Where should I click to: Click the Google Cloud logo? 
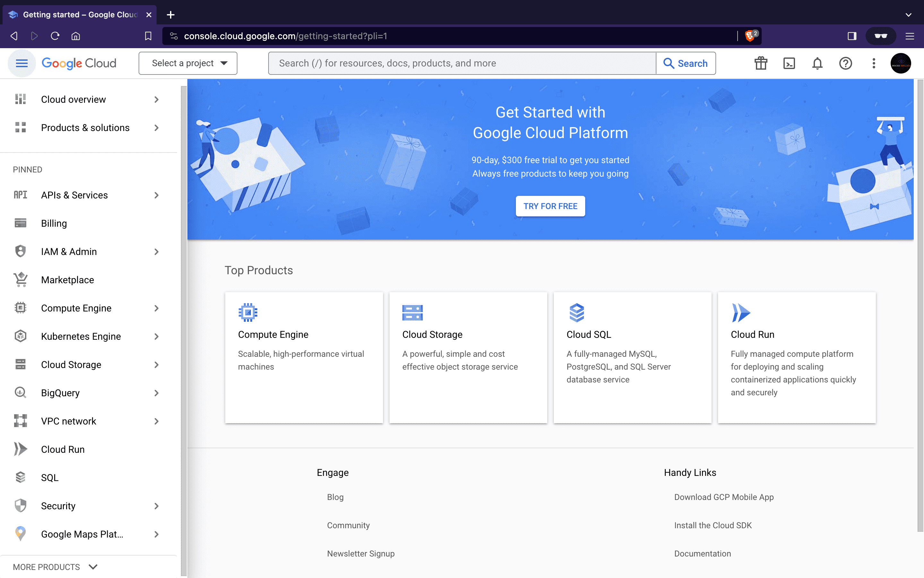click(79, 63)
